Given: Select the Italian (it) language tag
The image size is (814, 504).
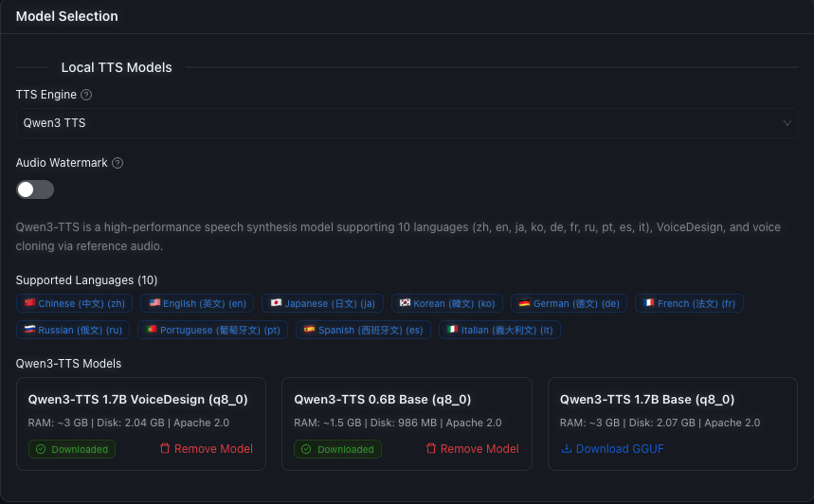Looking at the screenshot, I should coord(500,330).
